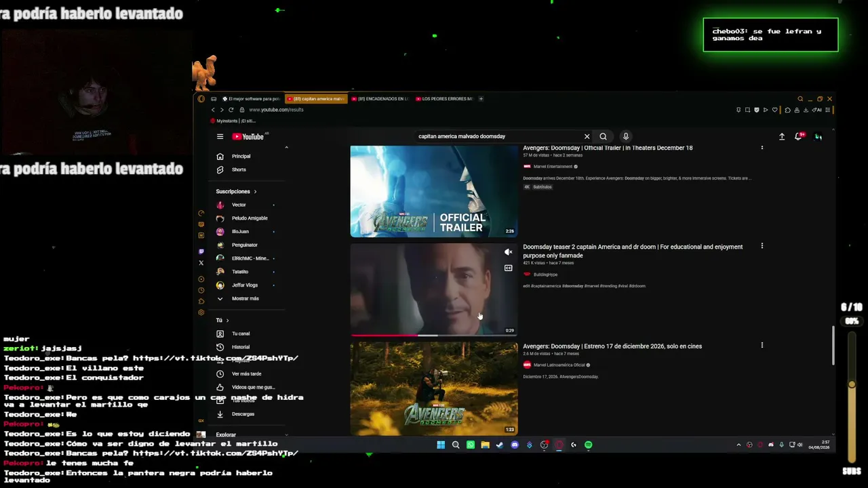Clear the YouTube search query
Screen dimensions: 868x488
pos(587,136)
